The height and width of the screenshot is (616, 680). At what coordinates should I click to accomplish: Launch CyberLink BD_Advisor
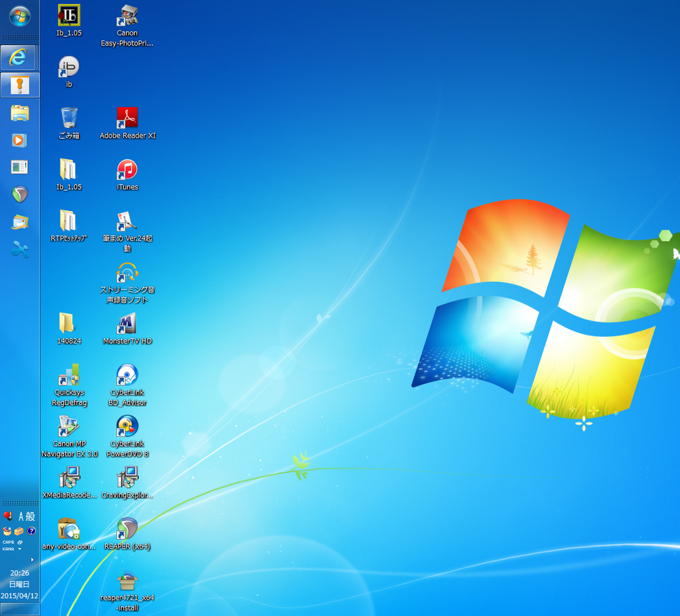coord(127,385)
